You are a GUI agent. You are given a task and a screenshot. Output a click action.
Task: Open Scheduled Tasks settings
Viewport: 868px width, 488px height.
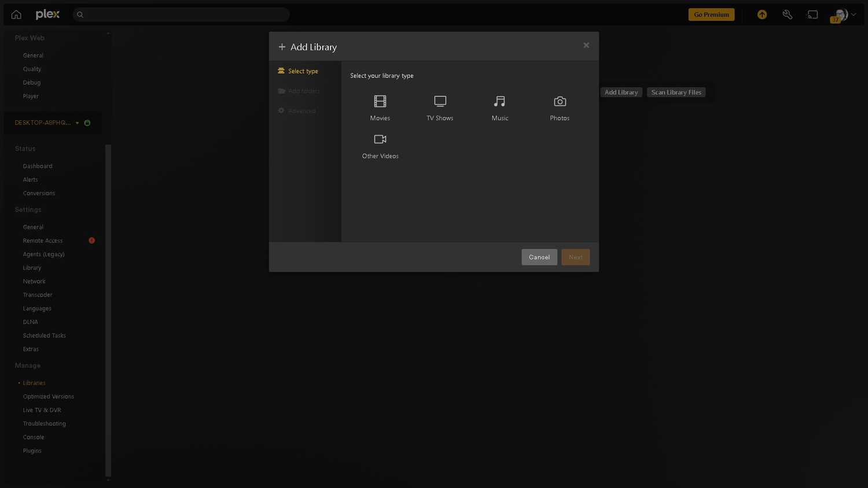click(44, 335)
